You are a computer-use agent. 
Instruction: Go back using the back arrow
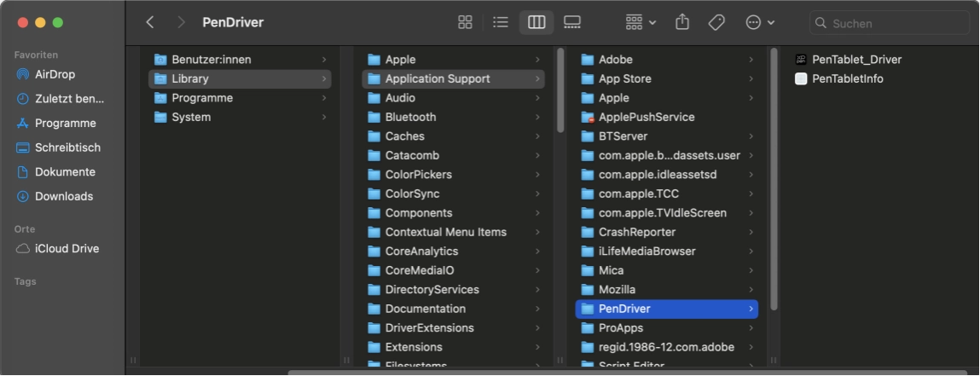(x=150, y=23)
